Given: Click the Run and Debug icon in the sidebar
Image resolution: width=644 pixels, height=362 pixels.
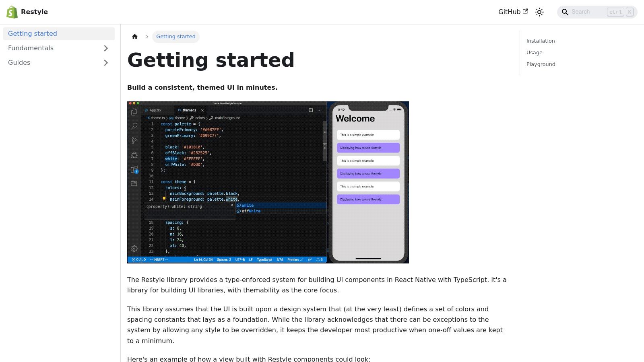Looking at the screenshot, I should click(x=134, y=155).
